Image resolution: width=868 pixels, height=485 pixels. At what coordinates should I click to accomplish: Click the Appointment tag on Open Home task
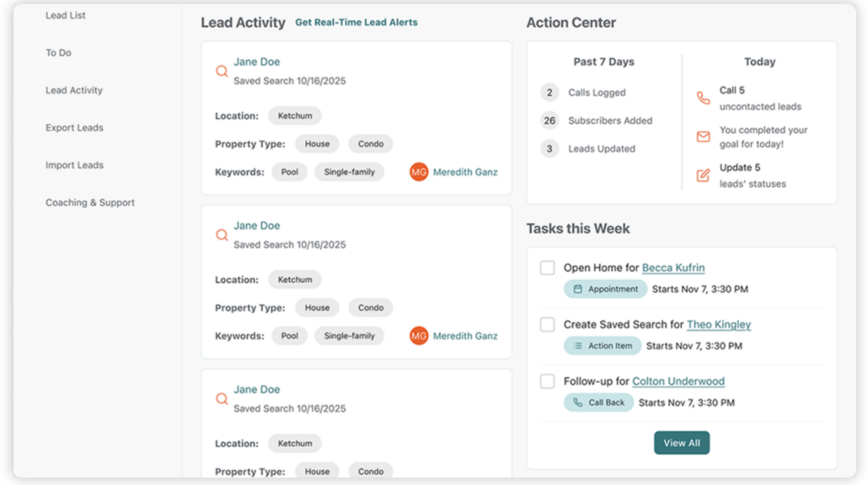pyautogui.click(x=606, y=289)
